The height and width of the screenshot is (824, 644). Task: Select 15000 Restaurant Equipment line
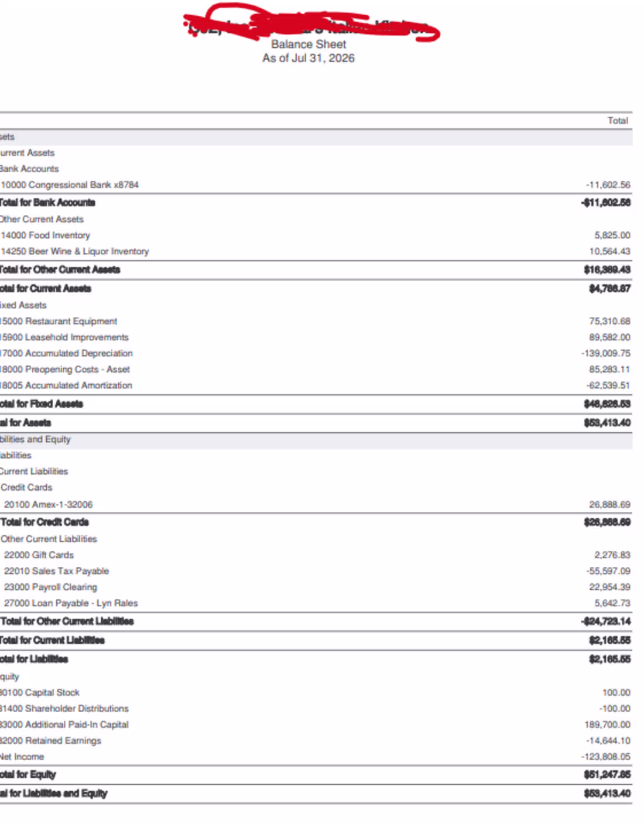pyautogui.click(x=316, y=322)
